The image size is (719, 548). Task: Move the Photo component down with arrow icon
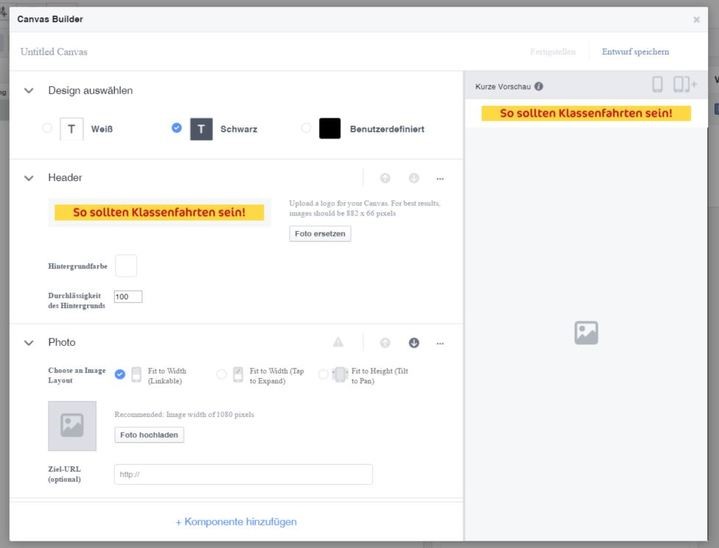pyautogui.click(x=413, y=343)
